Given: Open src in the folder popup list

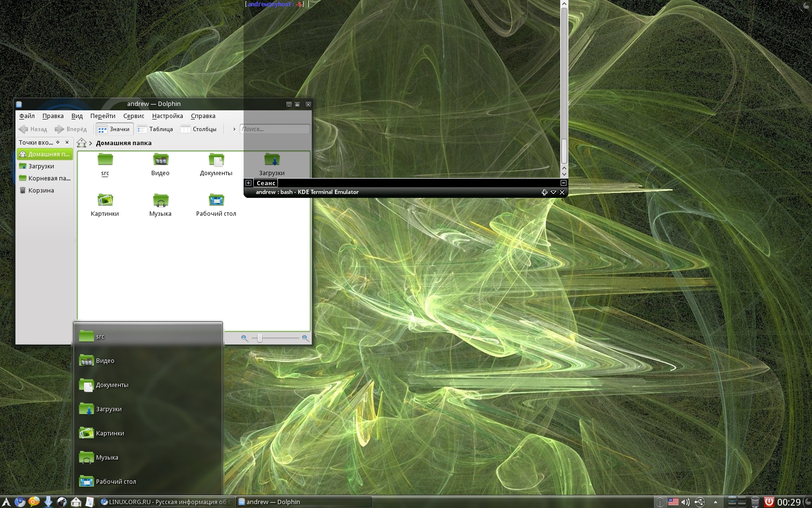Looking at the screenshot, I should coord(148,336).
